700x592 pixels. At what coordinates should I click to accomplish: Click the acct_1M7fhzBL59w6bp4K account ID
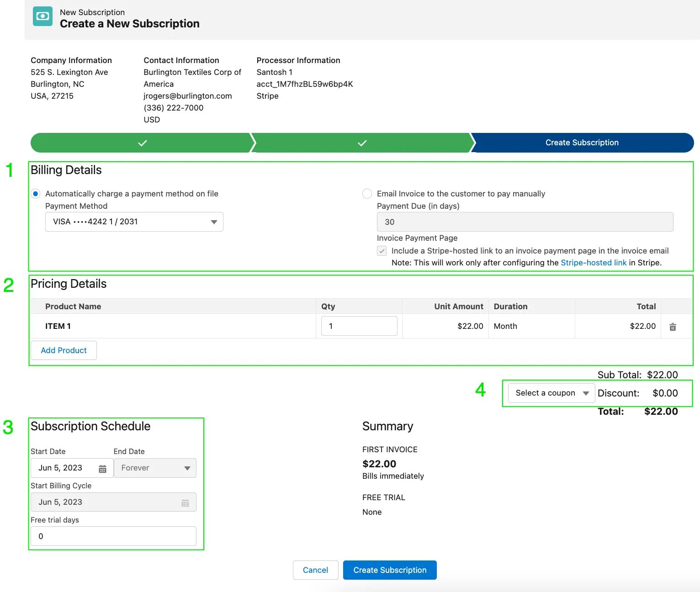coord(305,84)
